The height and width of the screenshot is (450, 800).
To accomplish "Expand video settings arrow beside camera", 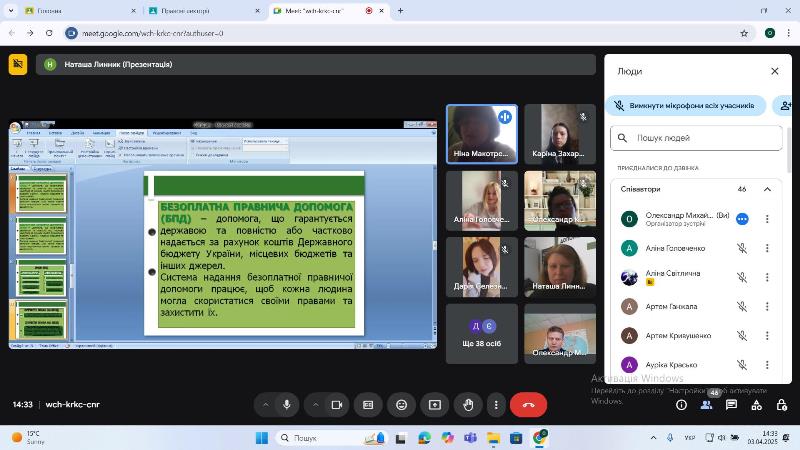I will click(x=315, y=405).
